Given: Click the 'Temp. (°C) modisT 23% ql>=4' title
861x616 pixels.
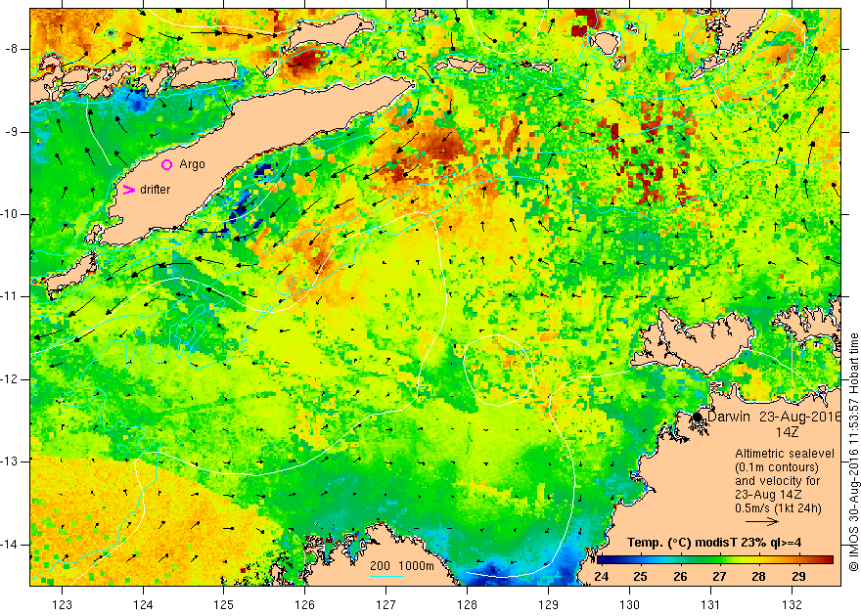Looking at the screenshot, I should 714,543.
